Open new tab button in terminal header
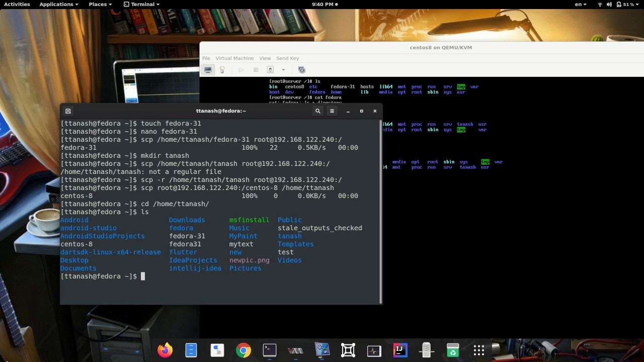 pyautogui.click(x=68, y=111)
